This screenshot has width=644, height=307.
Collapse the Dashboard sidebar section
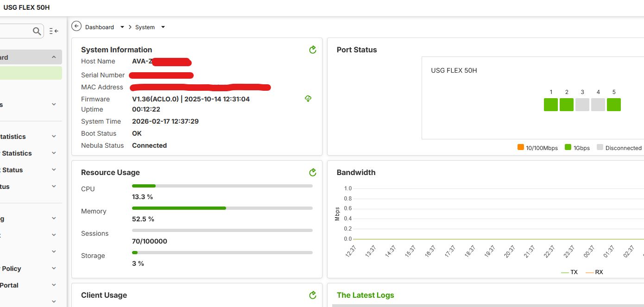(54, 57)
